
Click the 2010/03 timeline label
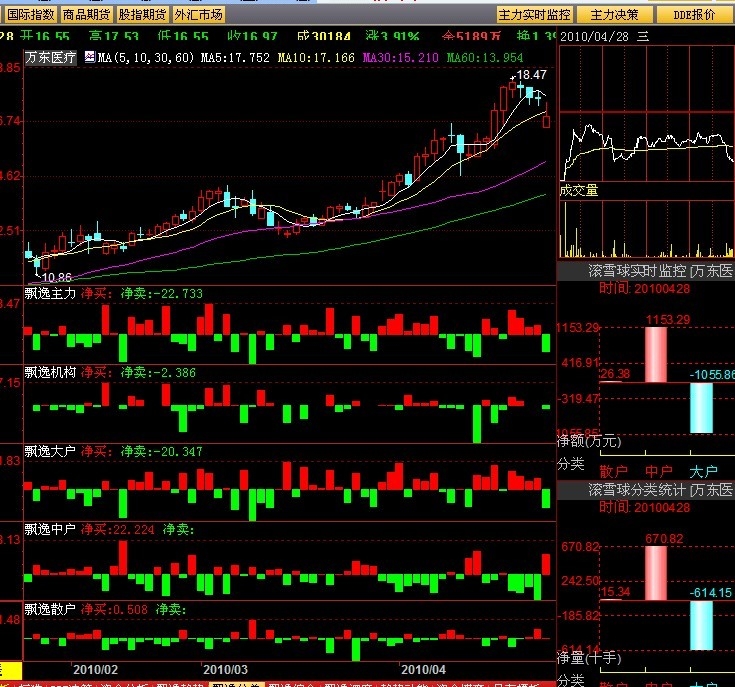pyautogui.click(x=225, y=670)
